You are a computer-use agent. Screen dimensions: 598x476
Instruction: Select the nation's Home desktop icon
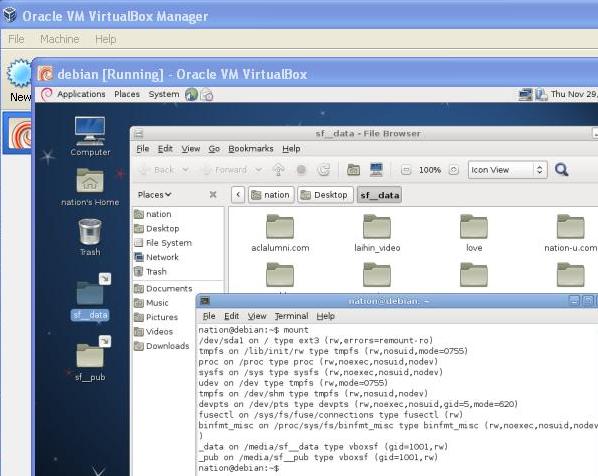tap(90, 187)
